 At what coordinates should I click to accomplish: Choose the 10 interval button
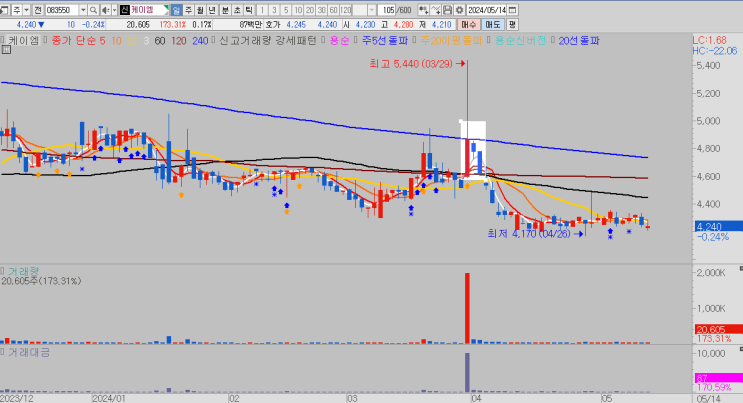(298, 10)
